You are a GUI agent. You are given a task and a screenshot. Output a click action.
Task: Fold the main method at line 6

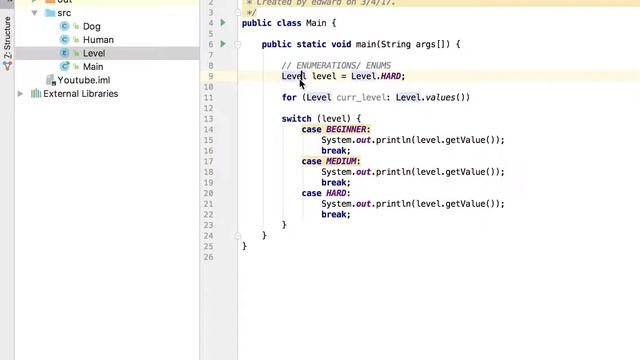coord(238,44)
